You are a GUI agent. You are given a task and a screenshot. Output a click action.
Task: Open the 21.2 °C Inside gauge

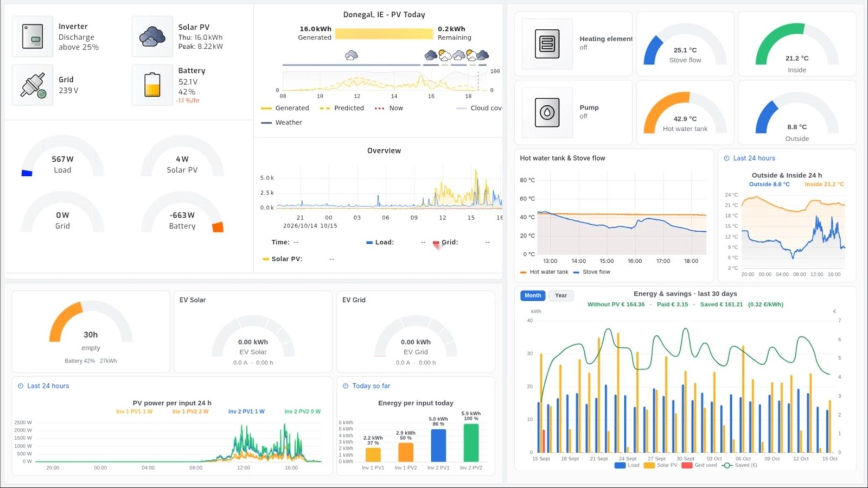click(797, 48)
